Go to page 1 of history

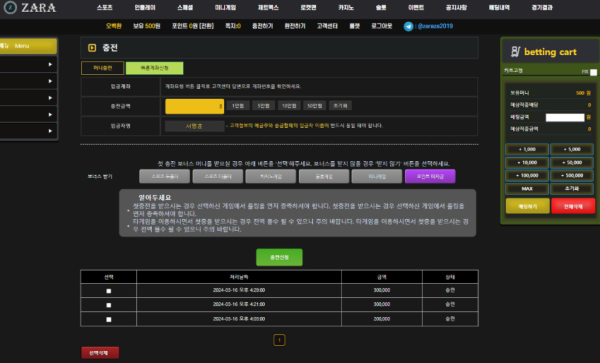279,340
